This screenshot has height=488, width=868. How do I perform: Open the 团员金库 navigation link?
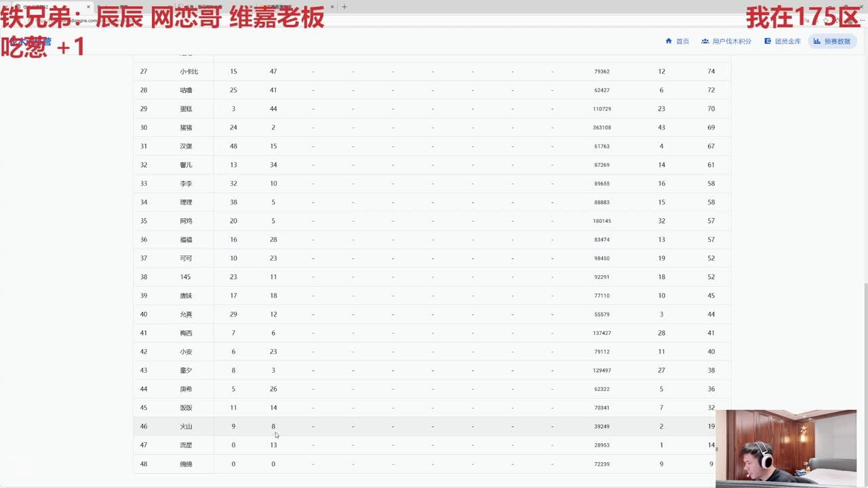pyautogui.click(x=782, y=41)
